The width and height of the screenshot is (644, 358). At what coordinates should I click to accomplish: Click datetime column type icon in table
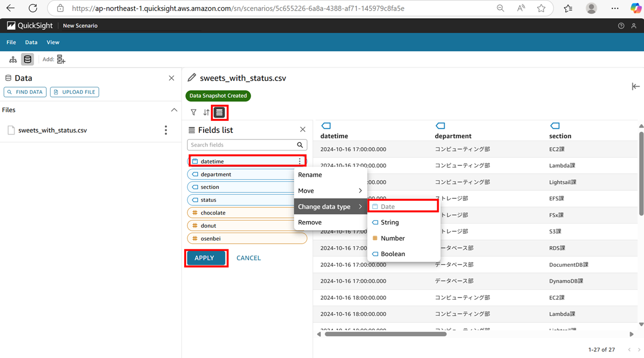[326, 126]
